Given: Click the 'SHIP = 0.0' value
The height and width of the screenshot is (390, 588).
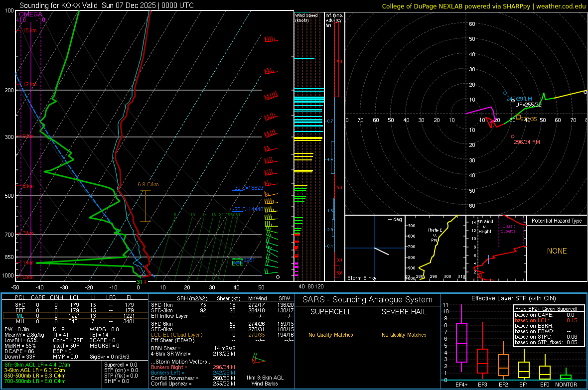Looking at the screenshot, I should click(117, 381).
